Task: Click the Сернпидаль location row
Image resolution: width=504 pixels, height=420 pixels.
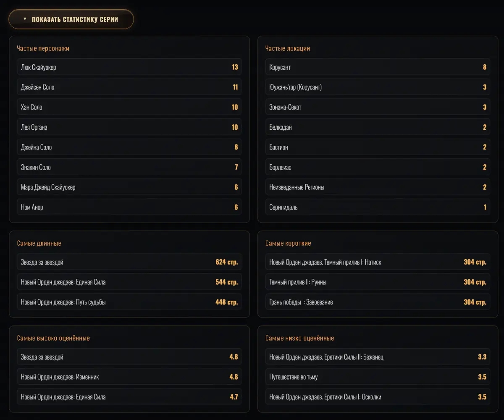Action: [378, 207]
